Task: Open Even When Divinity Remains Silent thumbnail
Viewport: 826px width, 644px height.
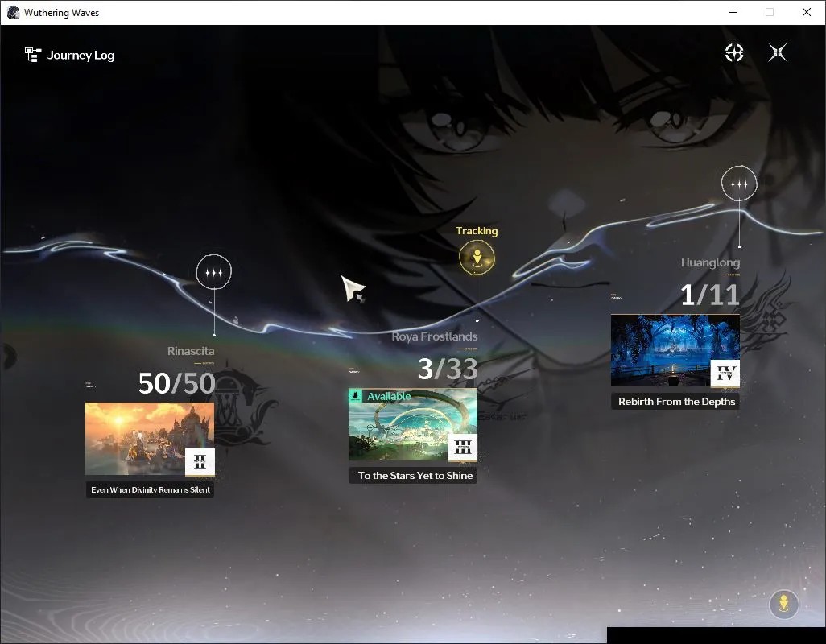Action: [150, 440]
